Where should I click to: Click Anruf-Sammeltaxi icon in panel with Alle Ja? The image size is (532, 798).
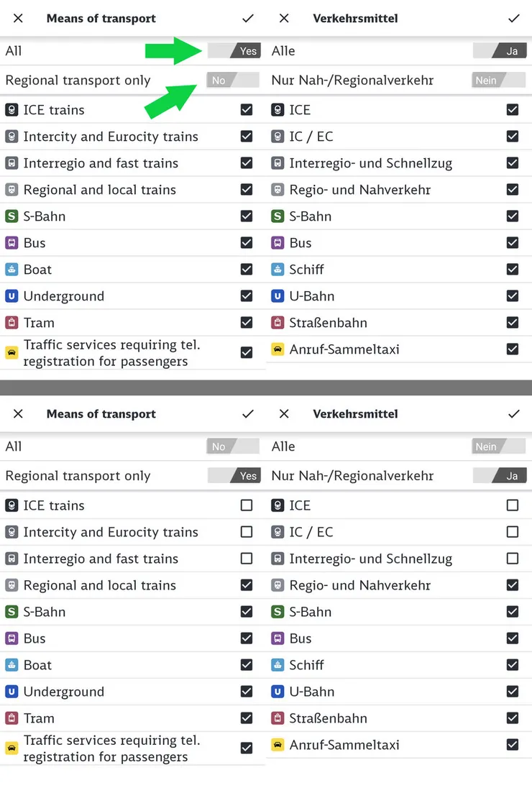tap(278, 349)
